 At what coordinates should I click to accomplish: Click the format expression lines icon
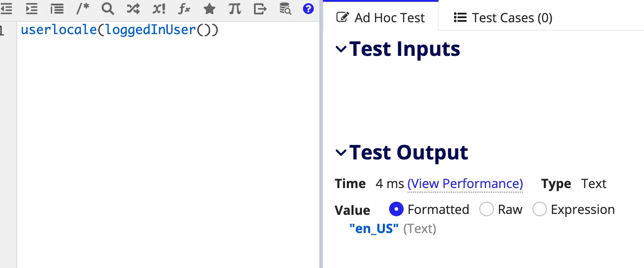(x=57, y=8)
